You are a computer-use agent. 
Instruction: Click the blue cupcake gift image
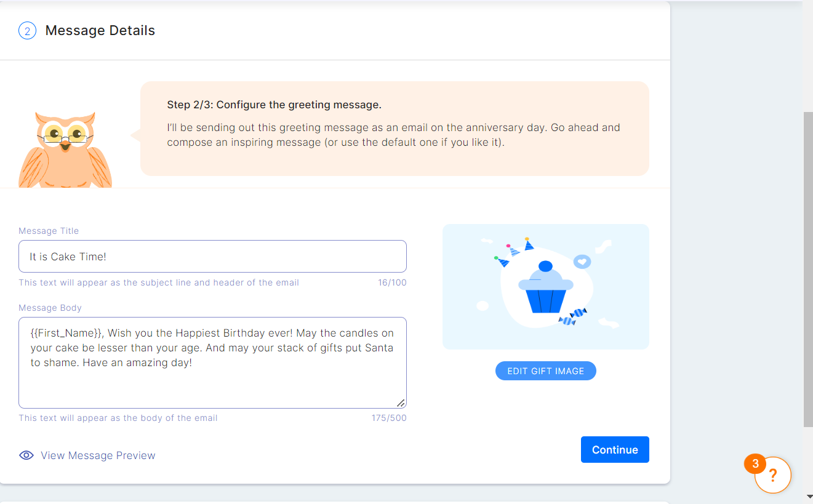point(545,287)
